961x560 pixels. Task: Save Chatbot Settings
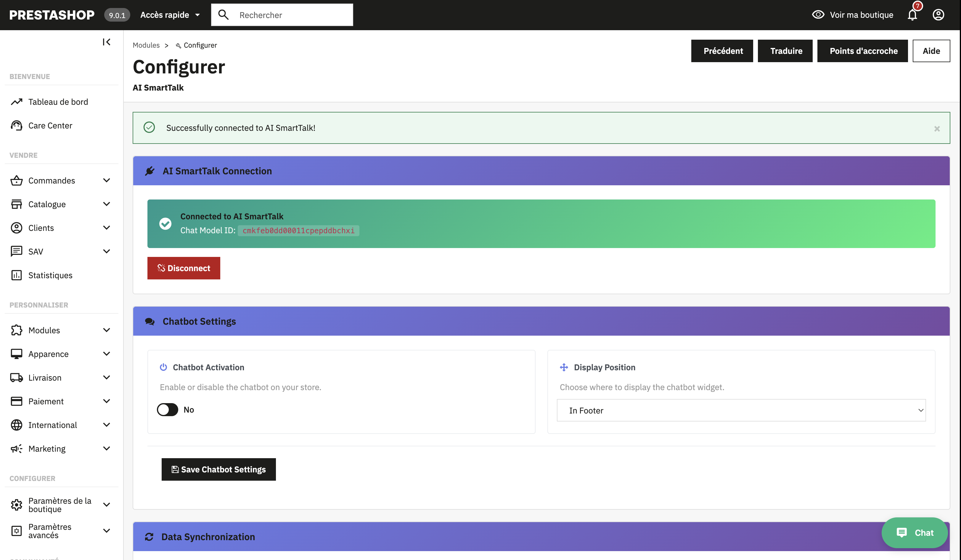(x=218, y=469)
